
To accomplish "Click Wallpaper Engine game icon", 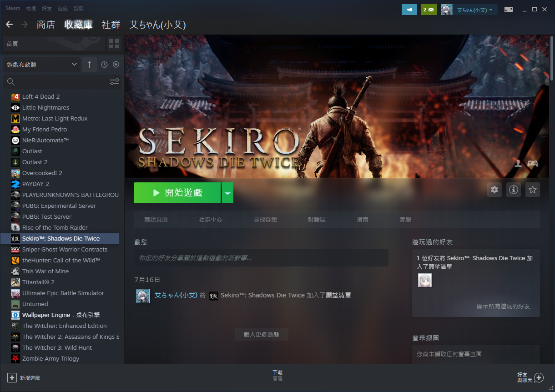I will (15, 315).
